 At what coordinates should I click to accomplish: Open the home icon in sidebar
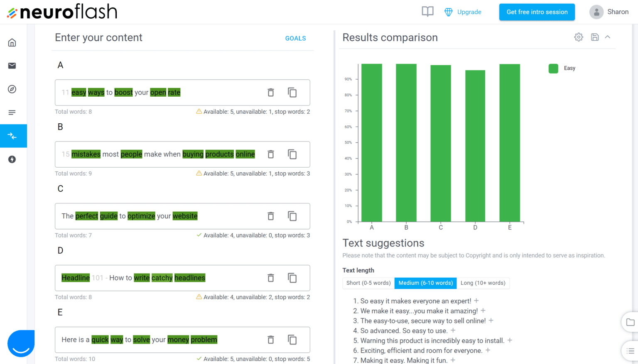(12, 42)
